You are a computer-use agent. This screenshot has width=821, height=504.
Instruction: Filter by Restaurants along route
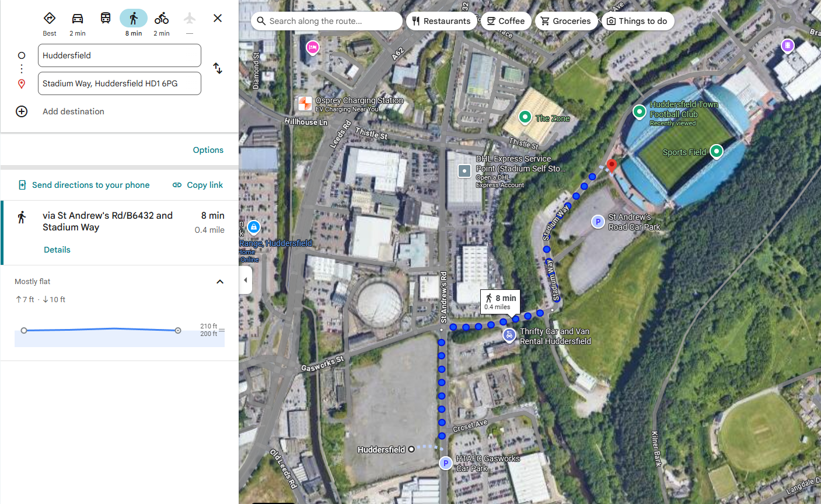(x=441, y=21)
